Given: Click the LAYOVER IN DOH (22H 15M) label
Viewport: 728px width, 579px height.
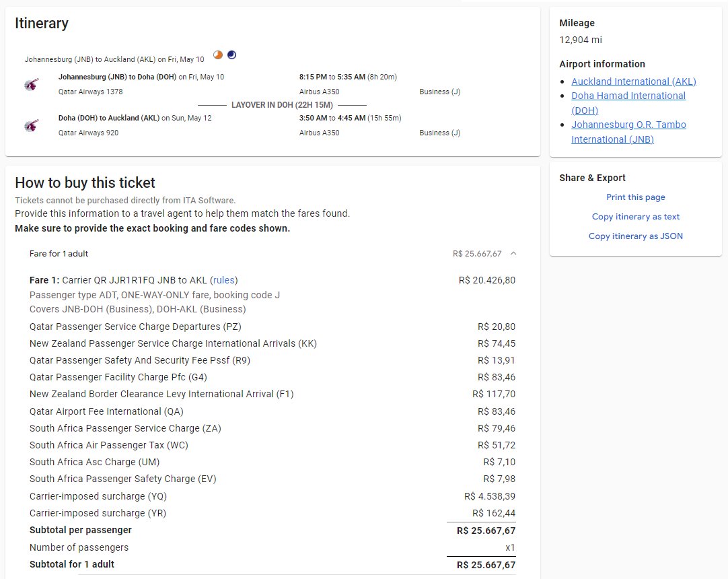Looking at the screenshot, I should coord(283,104).
